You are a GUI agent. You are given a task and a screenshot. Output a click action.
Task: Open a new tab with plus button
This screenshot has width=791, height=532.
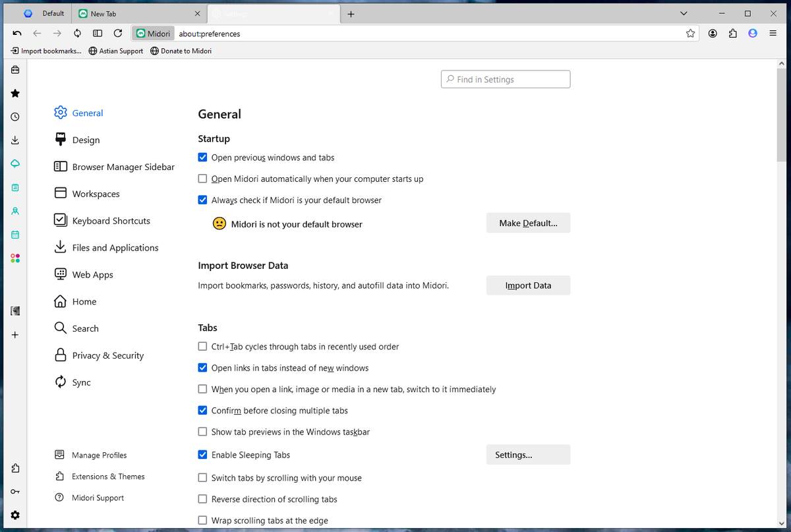[x=351, y=14]
